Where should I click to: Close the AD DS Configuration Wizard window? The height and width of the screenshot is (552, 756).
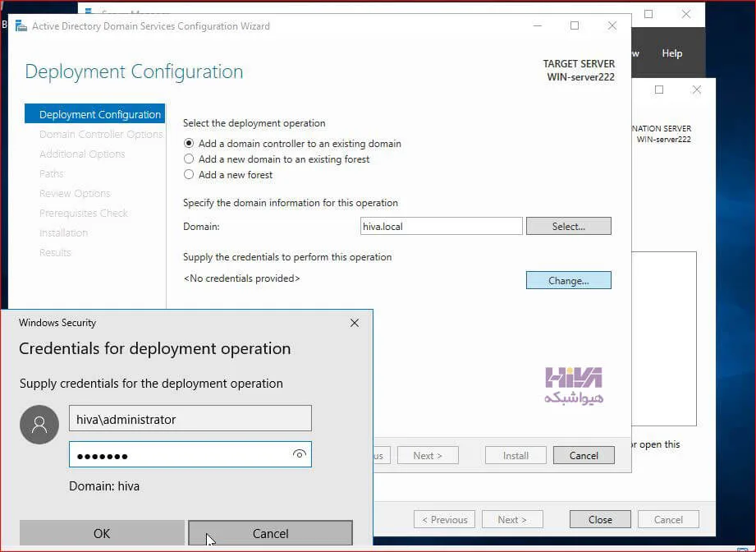point(612,25)
